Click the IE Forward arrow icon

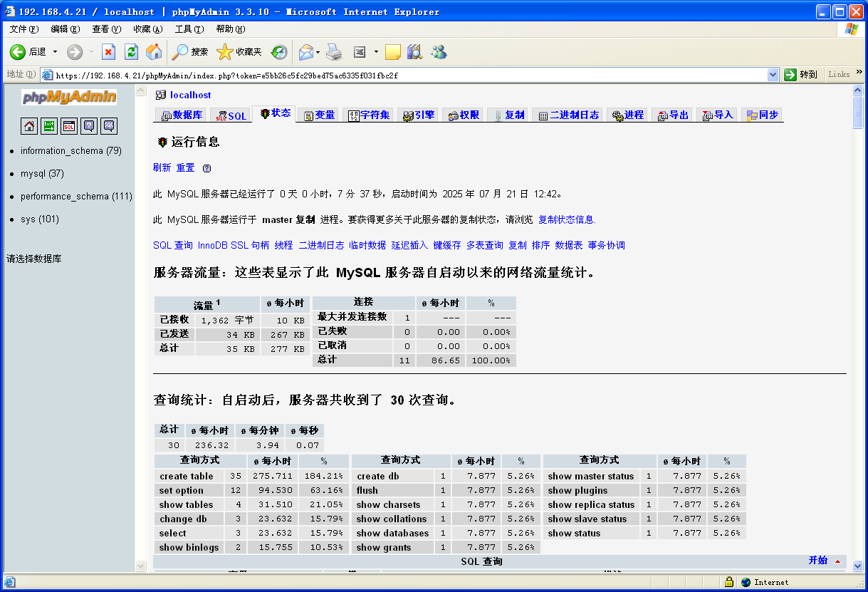click(x=75, y=52)
